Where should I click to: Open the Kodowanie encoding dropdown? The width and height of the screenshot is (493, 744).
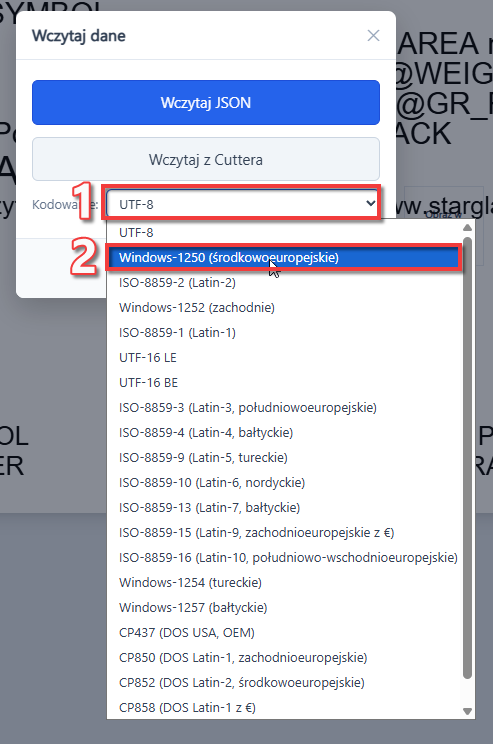[242, 204]
